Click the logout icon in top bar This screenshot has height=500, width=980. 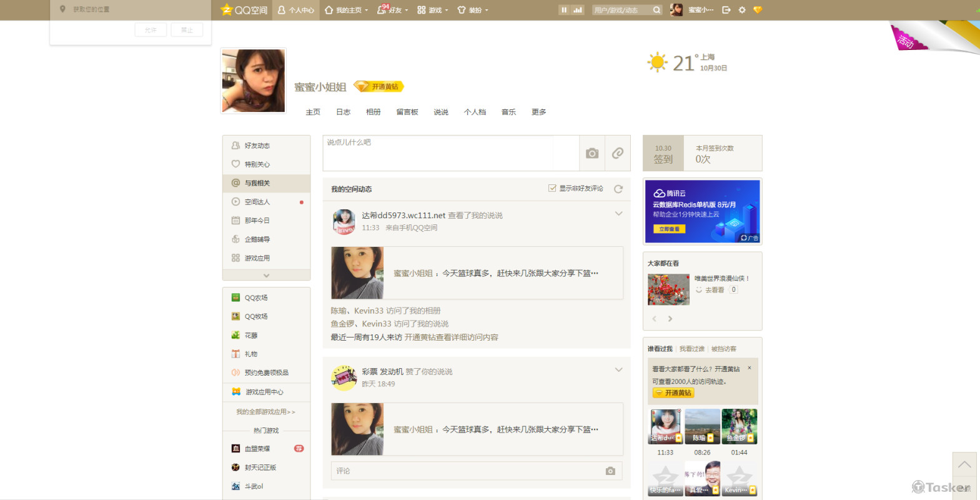point(726,10)
